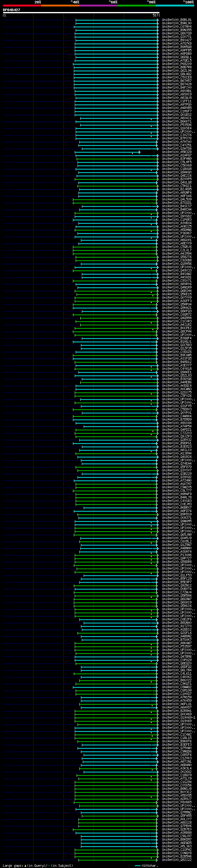Select the UniRef100_Q4E2I6 label
The width and height of the screenshot is (197, 868).
click(176, 176)
